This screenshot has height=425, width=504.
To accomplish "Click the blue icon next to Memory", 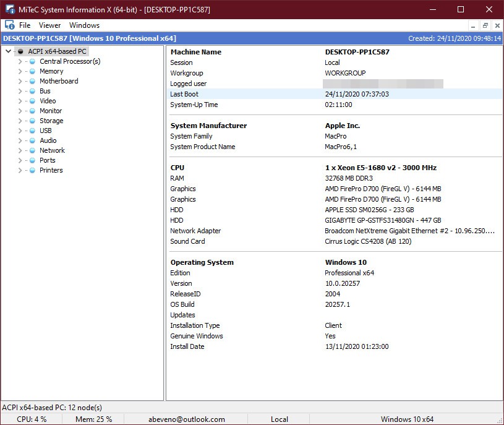I will [32, 71].
